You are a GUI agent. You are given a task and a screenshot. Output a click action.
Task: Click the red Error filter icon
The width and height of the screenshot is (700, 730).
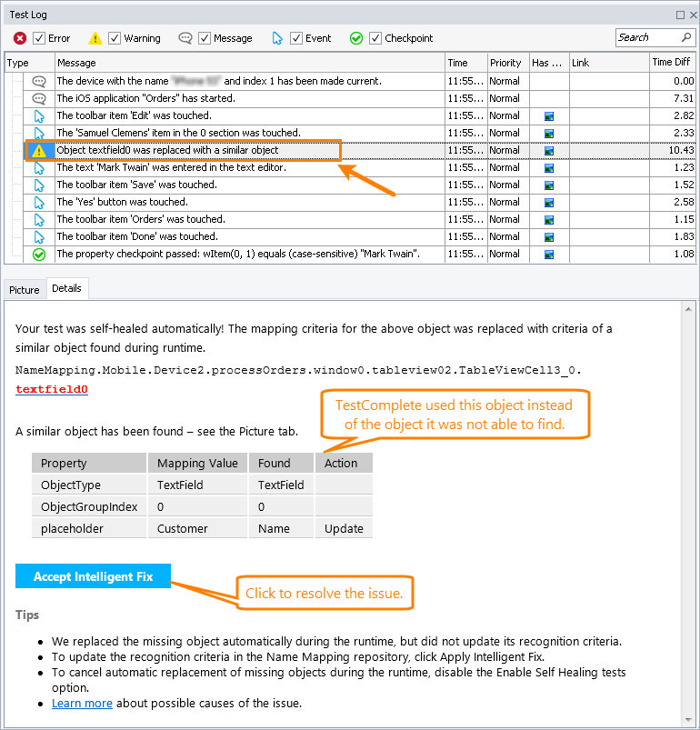pos(20,38)
